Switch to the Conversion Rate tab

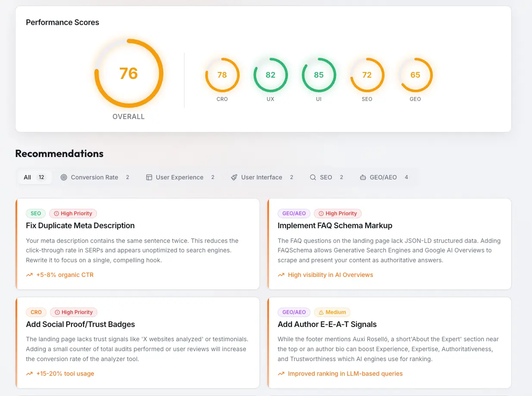[95, 177]
